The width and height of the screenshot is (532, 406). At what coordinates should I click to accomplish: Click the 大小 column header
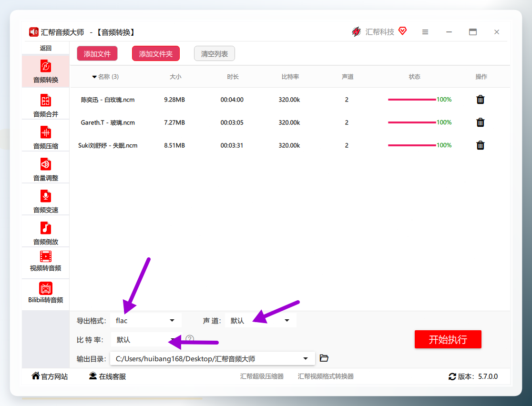tap(175, 77)
